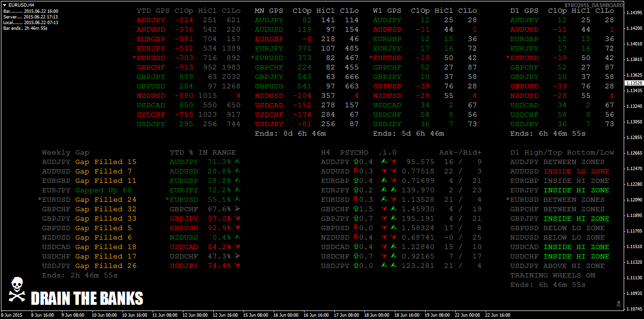Screen dimensions: 644x319
Task: Click the -703 value in *EURUSD YTD row
Action: [x=184, y=58]
